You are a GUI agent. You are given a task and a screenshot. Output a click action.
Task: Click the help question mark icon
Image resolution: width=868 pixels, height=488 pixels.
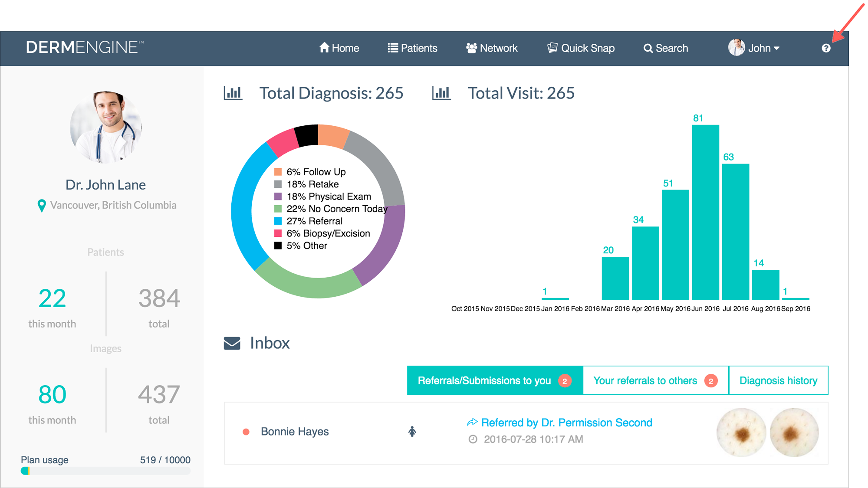point(826,48)
